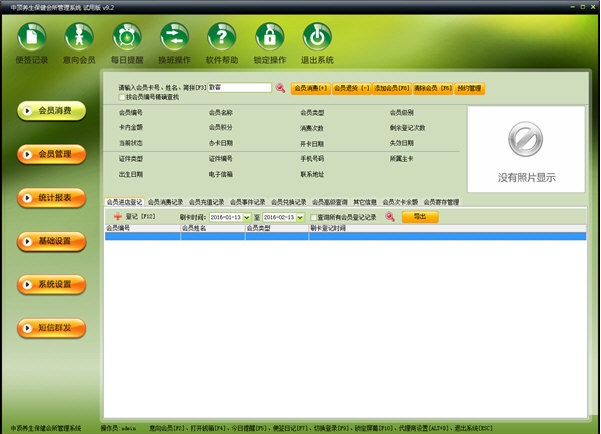
Task: Click the 预约管理 orange button
Action: 470,88
